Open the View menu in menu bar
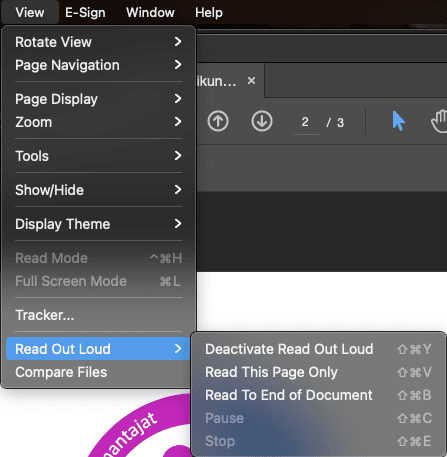This screenshot has width=447, height=457. coord(30,13)
